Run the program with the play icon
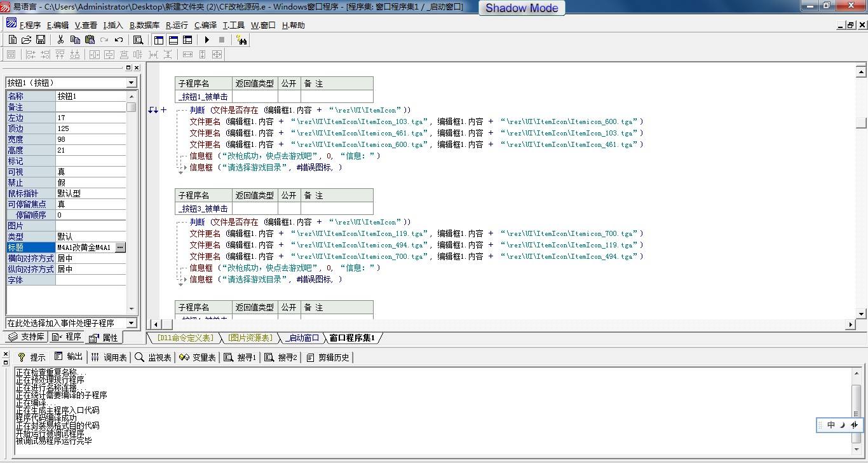The height and width of the screenshot is (463, 868). click(x=207, y=39)
